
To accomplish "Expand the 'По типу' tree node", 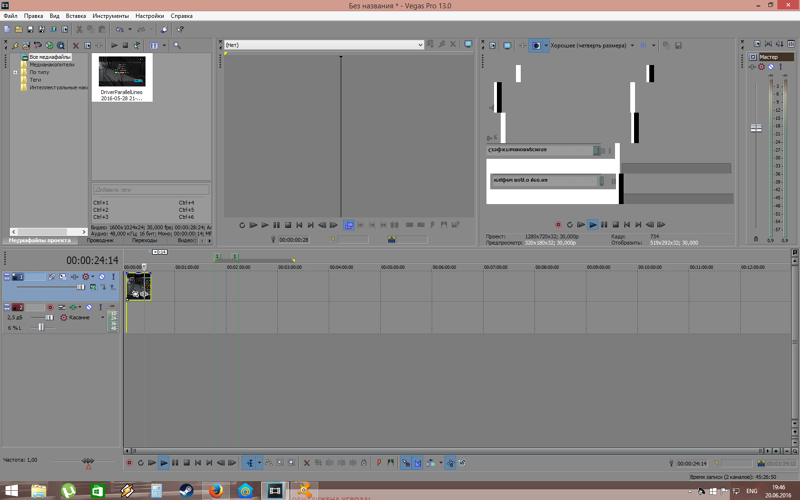I will (15, 72).
